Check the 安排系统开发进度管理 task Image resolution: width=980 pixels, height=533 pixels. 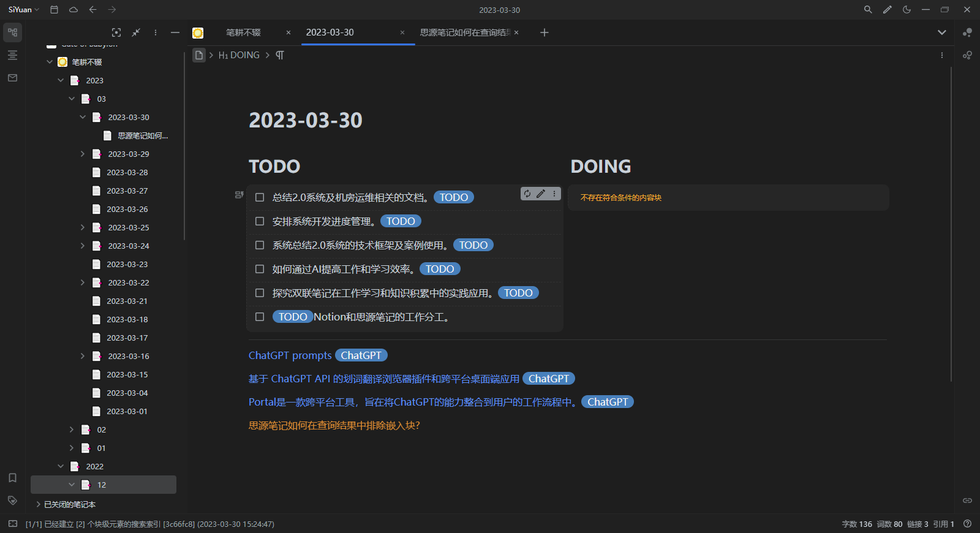(x=260, y=221)
